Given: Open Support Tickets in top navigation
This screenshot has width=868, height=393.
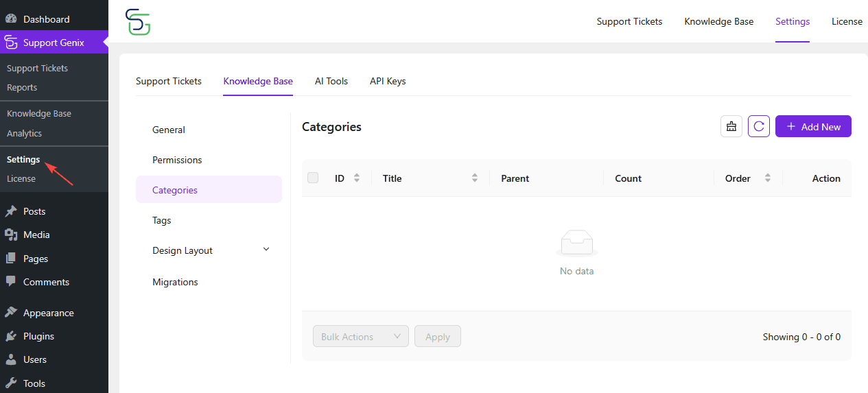Looking at the screenshot, I should 629,21.
